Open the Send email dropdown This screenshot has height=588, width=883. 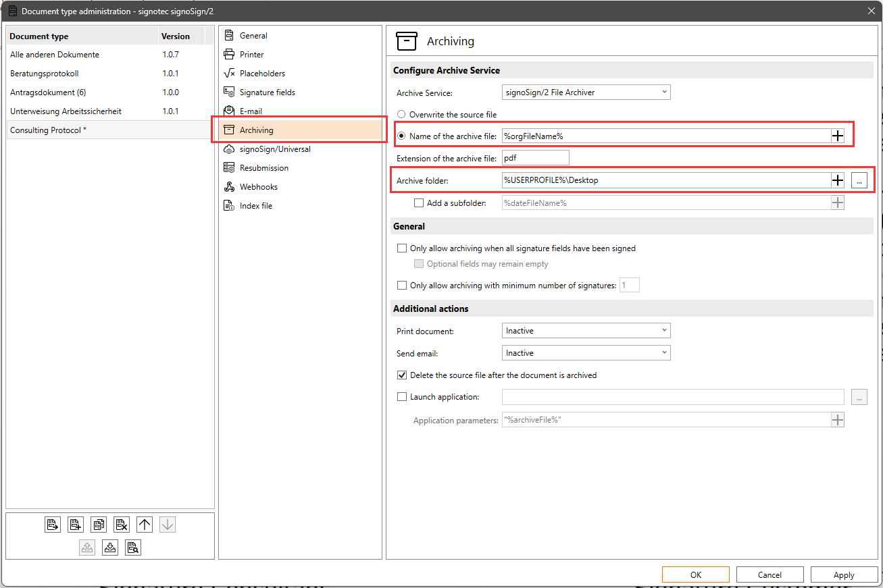pyautogui.click(x=586, y=353)
